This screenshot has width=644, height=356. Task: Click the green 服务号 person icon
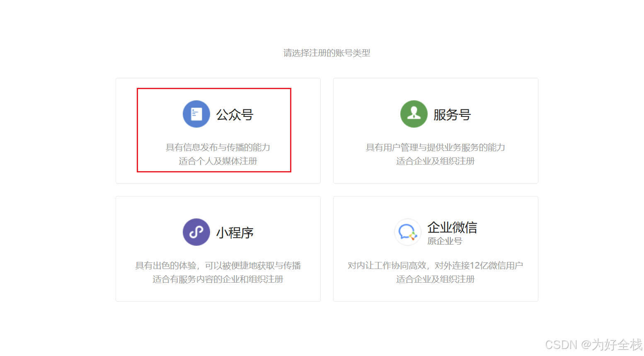[414, 114]
